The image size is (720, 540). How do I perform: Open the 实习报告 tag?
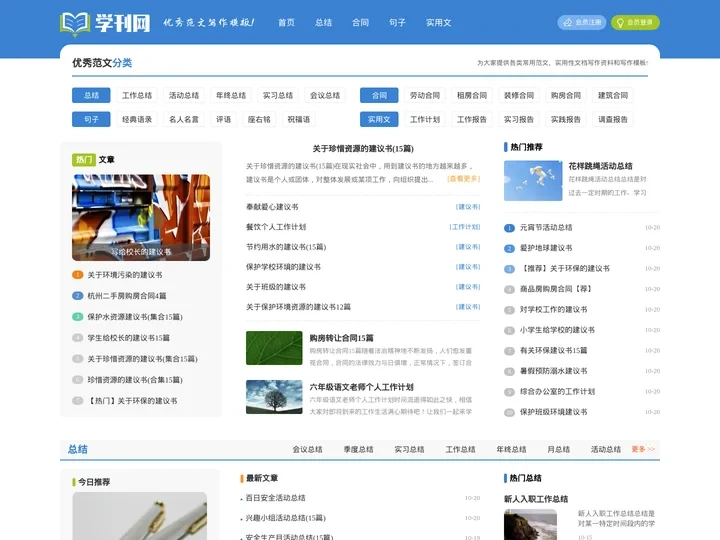click(x=519, y=119)
